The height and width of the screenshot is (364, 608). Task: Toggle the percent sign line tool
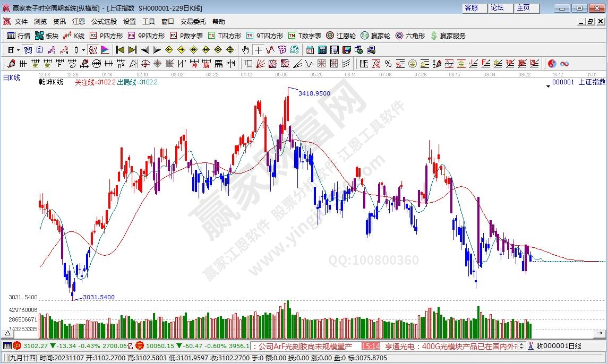(x=388, y=64)
